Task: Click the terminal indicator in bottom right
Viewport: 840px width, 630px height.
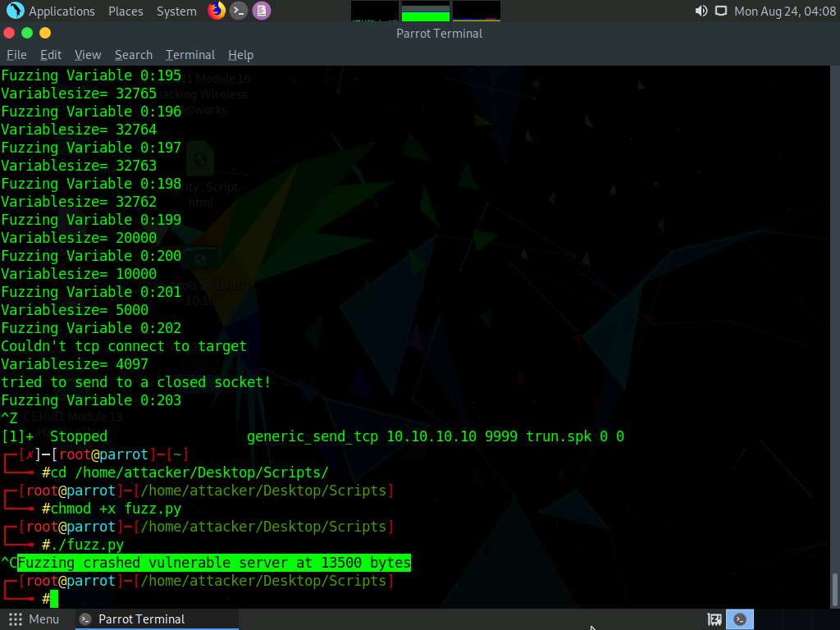Action: [x=740, y=619]
